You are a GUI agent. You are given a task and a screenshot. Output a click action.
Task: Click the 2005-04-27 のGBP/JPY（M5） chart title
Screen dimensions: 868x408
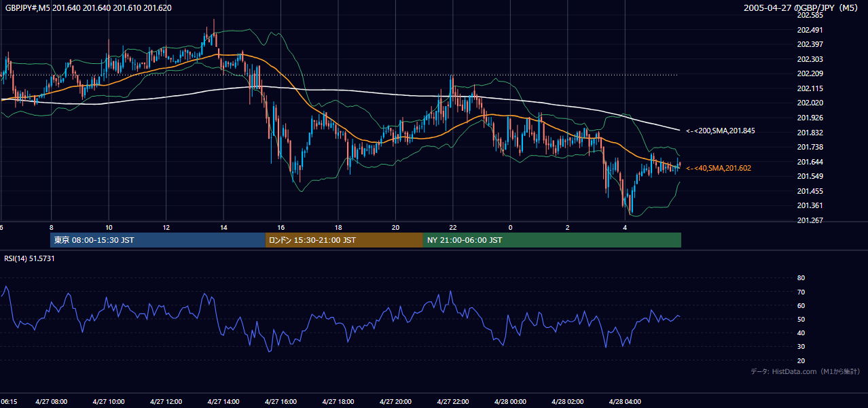tap(802, 8)
